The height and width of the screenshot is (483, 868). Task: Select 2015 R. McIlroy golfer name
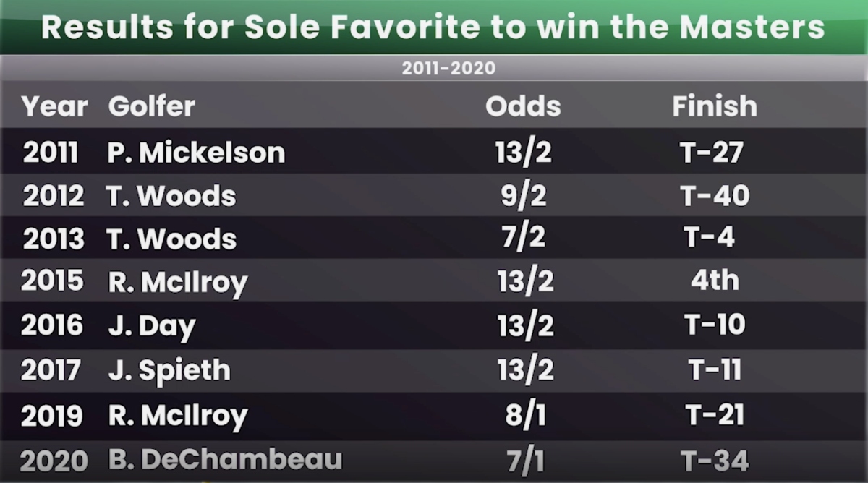coord(178,282)
